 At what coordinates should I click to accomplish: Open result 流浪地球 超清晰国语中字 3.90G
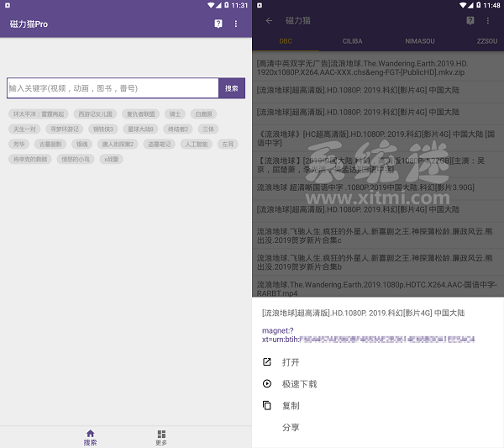click(x=378, y=187)
